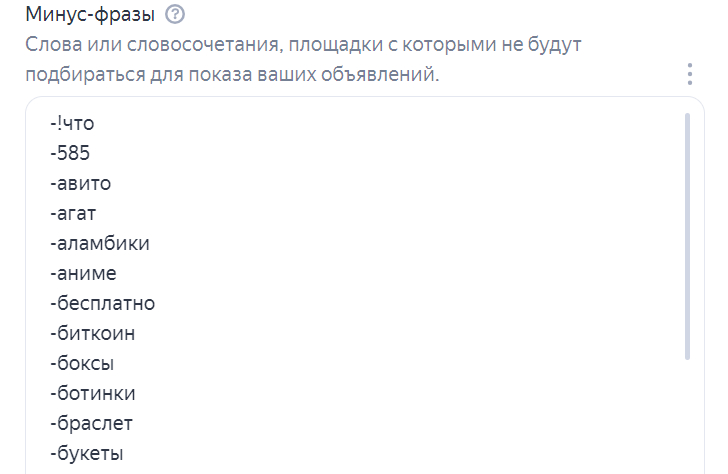Click on the "-агат" entry
The width and height of the screenshot is (728, 474).
(x=75, y=213)
